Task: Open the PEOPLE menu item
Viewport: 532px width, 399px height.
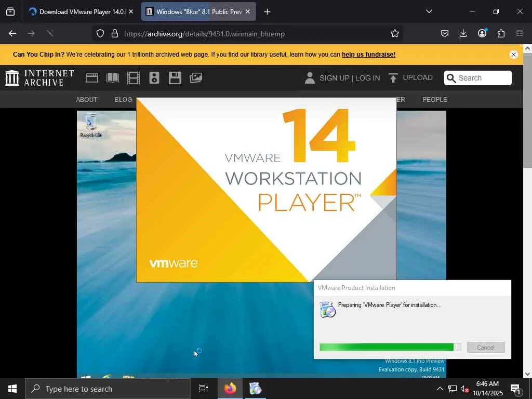Action: pos(435,99)
